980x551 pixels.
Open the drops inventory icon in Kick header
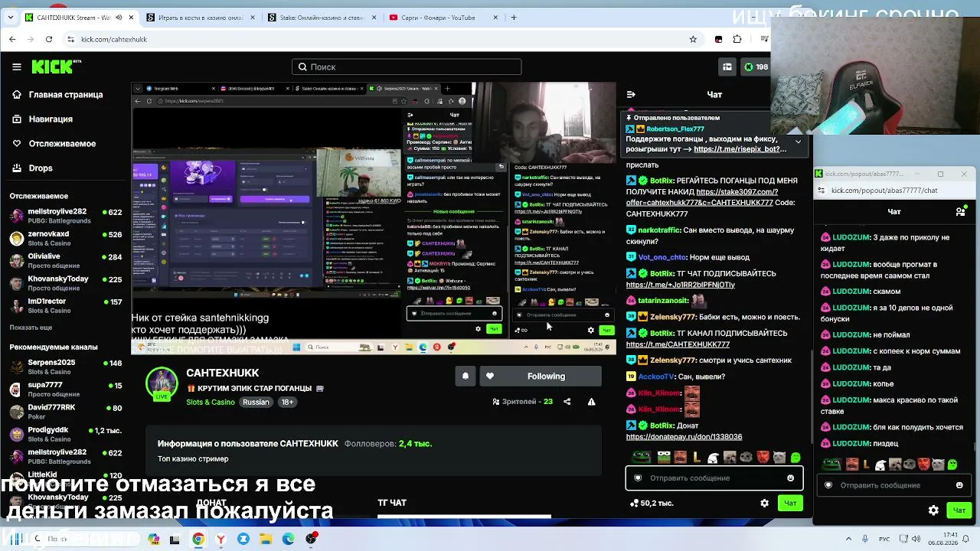click(727, 67)
